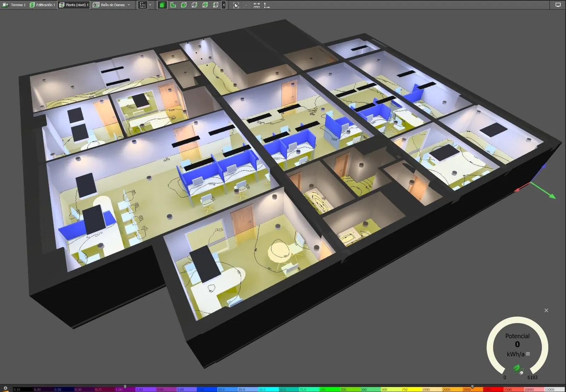This screenshot has height=392, width=566.
Task: Collapse the view toolbar with the left arrow
Action: click(224, 5)
